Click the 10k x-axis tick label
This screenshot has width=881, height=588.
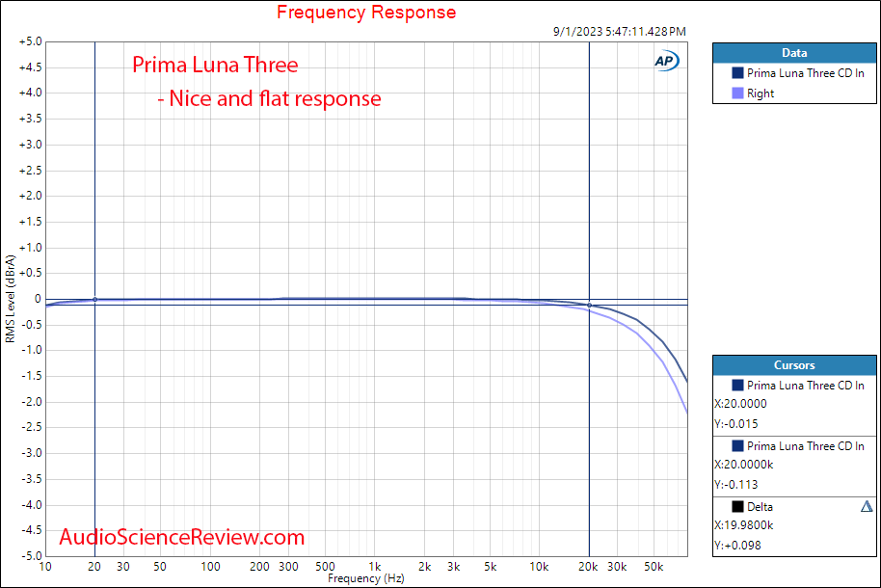pos(539,567)
